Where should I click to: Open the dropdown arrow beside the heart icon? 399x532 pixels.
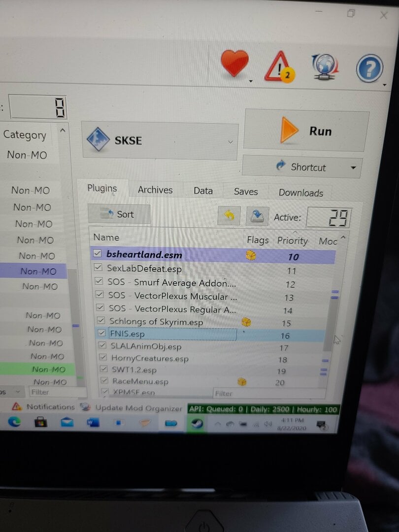click(x=251, y=81)
